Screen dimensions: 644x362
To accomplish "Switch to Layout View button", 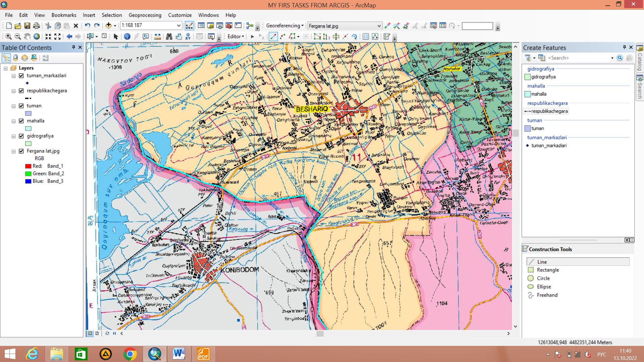I will [x=97, y=334].
